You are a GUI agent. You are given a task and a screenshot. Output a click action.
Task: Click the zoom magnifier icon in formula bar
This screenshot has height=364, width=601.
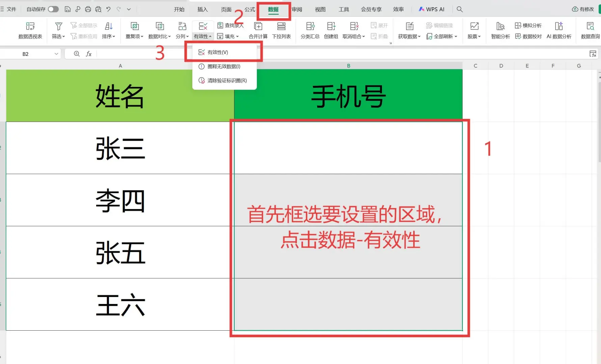[77, 54]
